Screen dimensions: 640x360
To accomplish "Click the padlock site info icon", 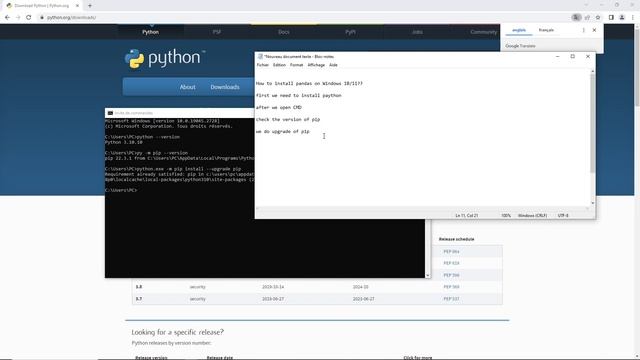I will point(42,18).
